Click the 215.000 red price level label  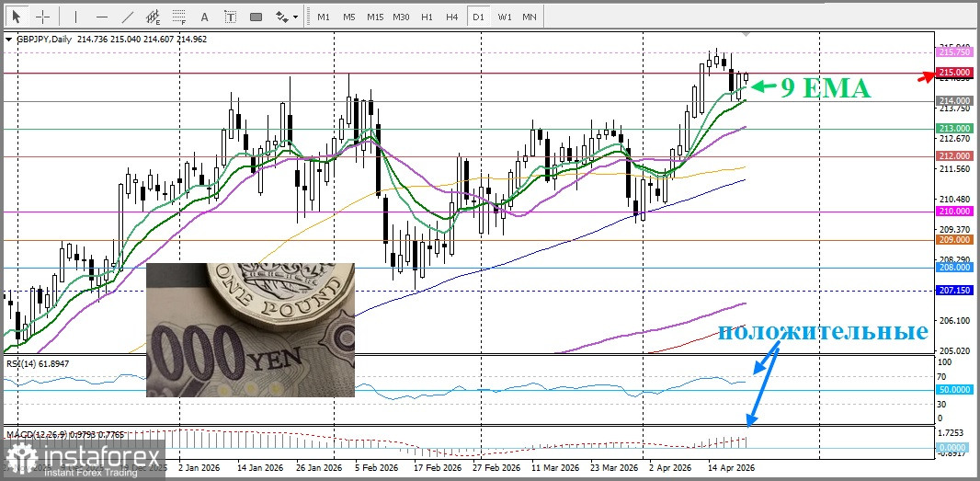954,73
